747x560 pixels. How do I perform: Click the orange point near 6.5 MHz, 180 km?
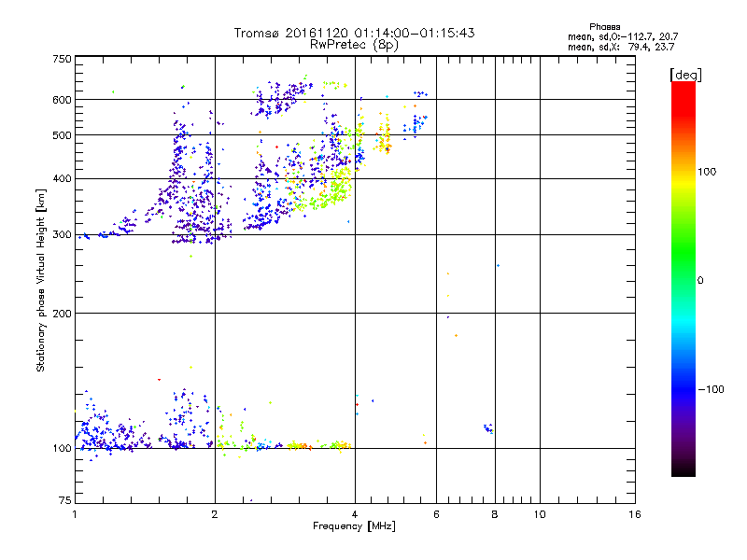pos(456,336)
